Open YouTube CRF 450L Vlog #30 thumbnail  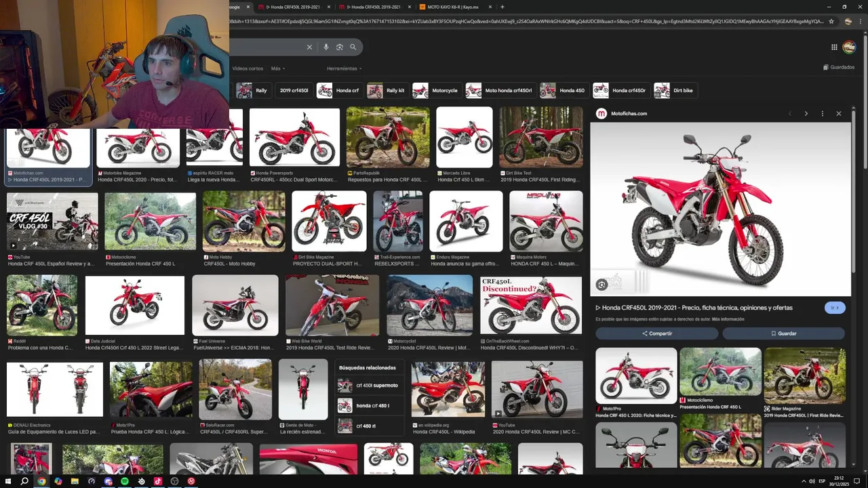coord(52,222)
